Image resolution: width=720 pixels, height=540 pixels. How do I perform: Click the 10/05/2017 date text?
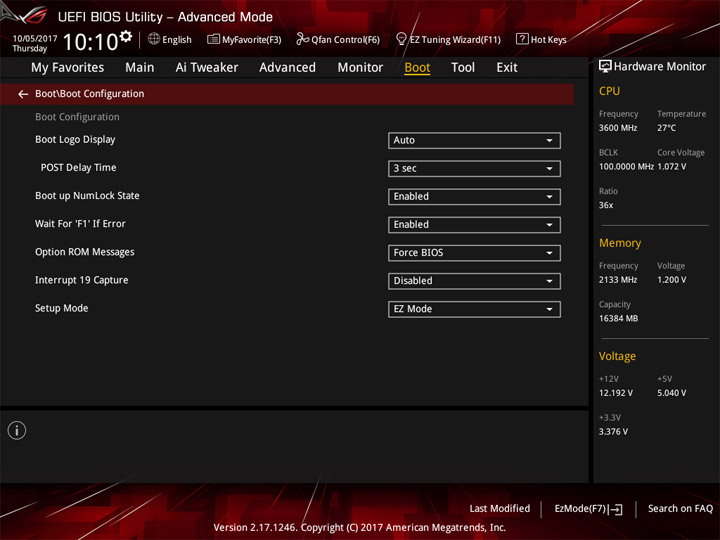(35, 39)
